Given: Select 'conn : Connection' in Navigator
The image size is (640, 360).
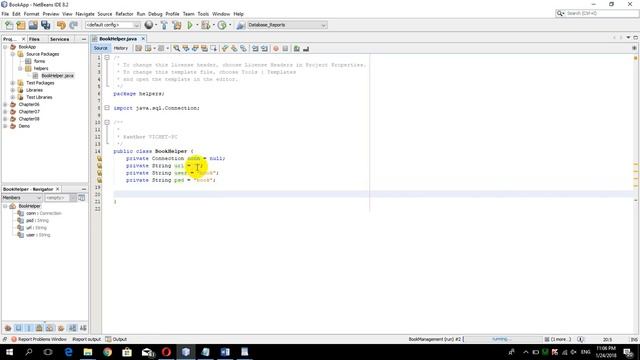Looking at the screenshot, I should click(x=44, y=213).
